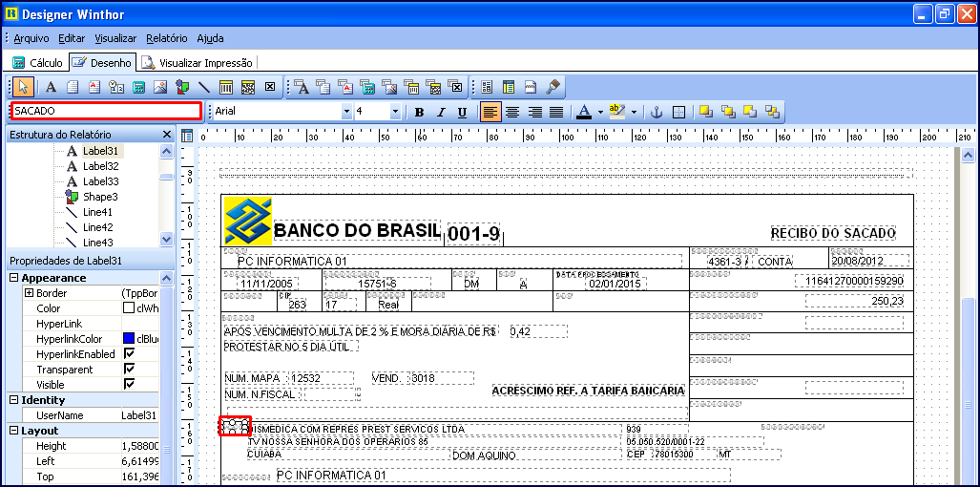
Task: Toggle the Transparent property checkbox
Action: (x=130, y=370)
